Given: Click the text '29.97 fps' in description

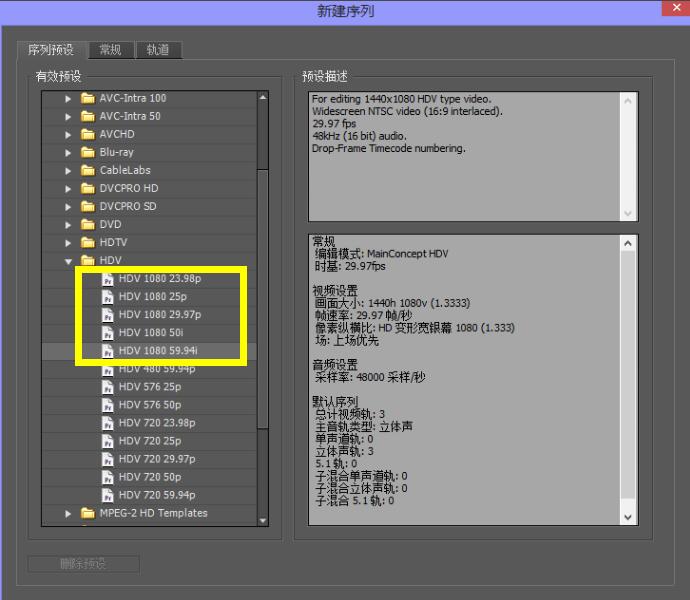Looking at the screenshot, I should (334, 124).
